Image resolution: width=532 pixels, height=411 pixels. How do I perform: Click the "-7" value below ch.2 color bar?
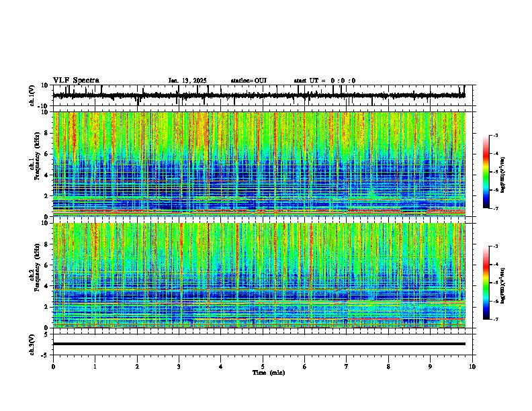tap(495, 319)
